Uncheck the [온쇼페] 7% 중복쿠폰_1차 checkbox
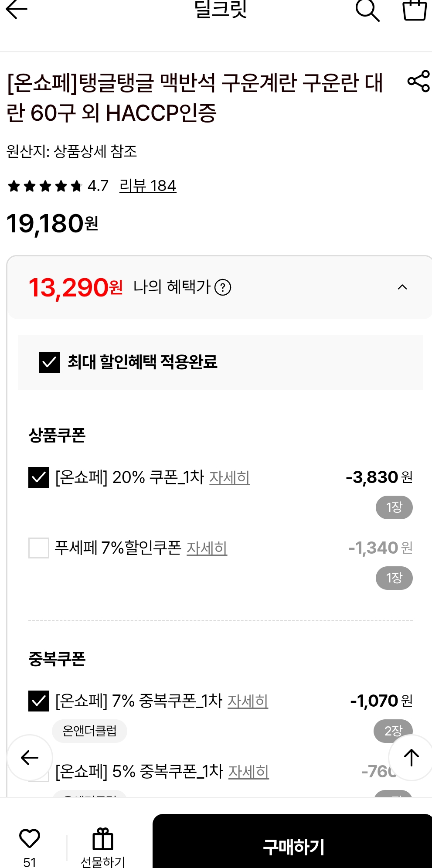This screenshot has width=432, height=868. click(39, 701)
